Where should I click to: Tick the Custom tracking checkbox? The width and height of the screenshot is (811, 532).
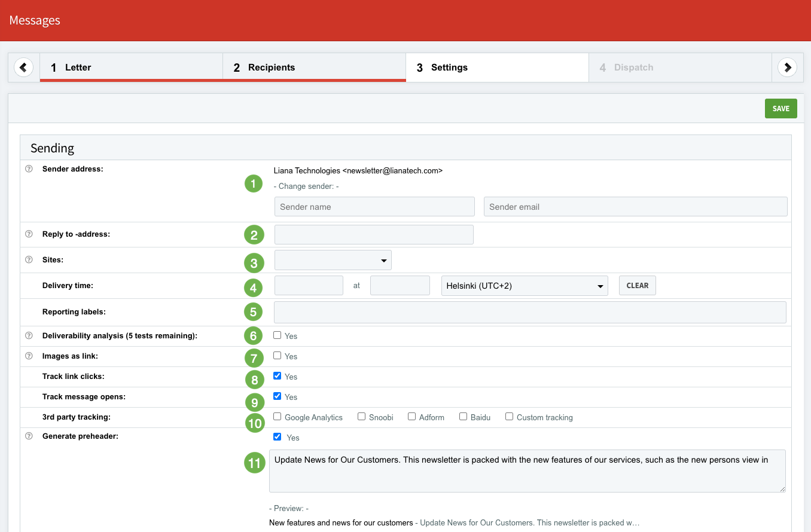coord(509,417)
